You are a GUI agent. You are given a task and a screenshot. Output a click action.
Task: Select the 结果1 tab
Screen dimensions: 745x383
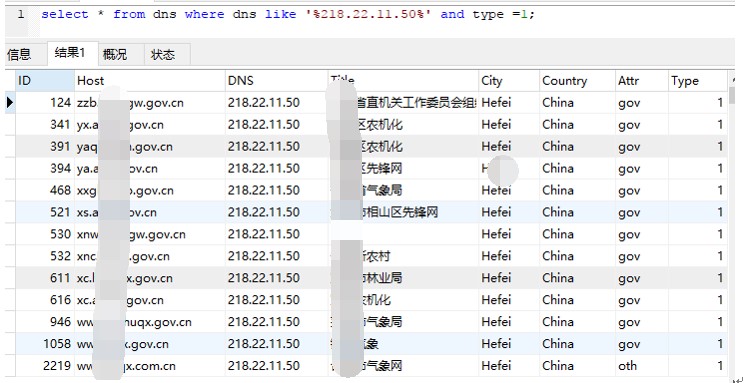click(x=73, y=53)
